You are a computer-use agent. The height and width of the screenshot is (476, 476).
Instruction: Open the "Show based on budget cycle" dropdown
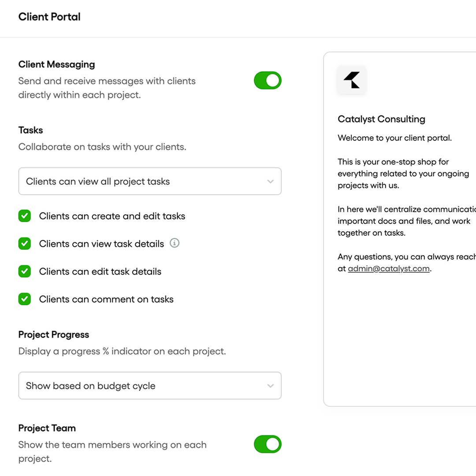click(150, 386)
